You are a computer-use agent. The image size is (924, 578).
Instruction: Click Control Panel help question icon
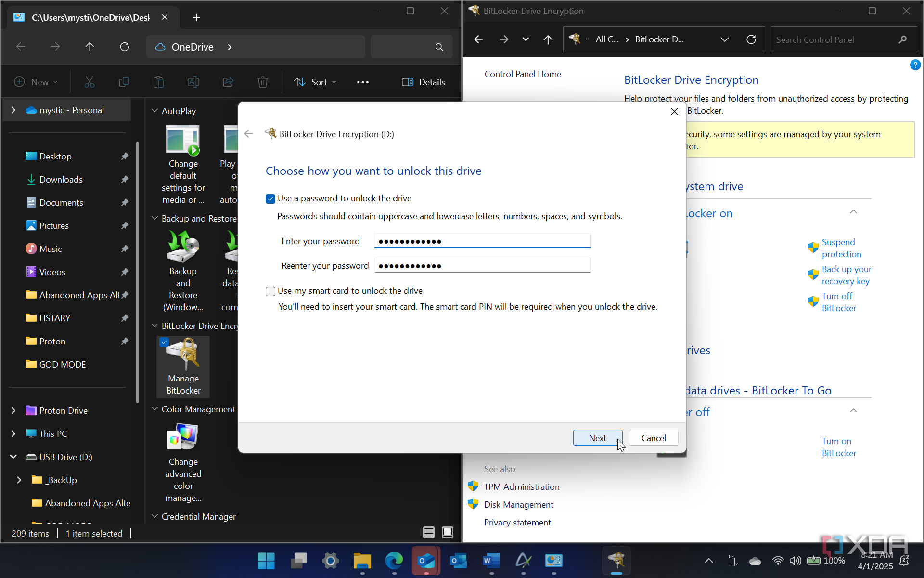coord(915,65)
